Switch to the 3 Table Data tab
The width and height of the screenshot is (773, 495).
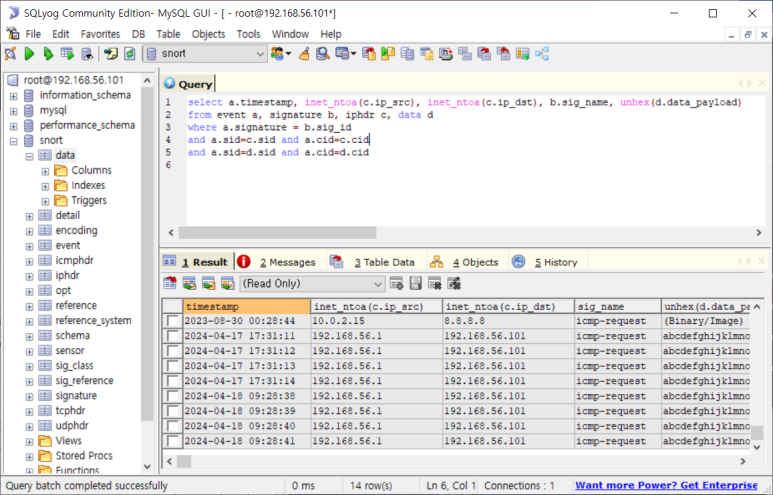click(384, 262)
